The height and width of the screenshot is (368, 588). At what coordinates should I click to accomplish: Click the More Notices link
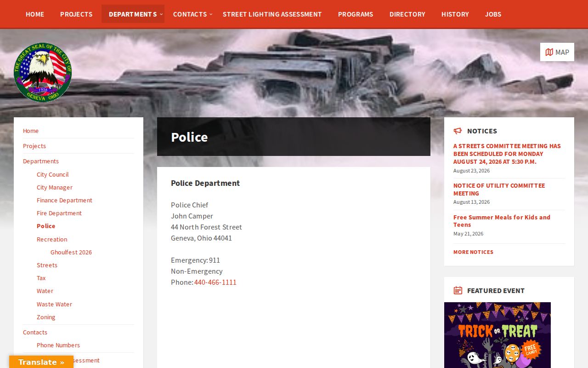click(473, 252)
